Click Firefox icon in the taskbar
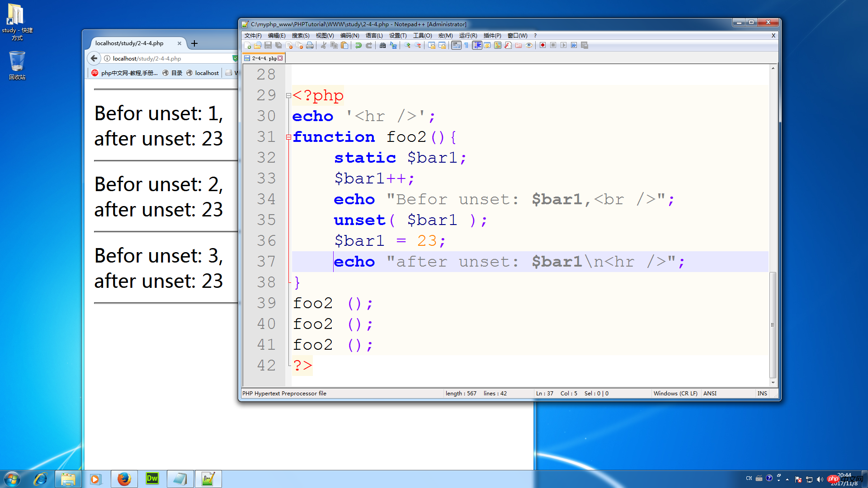868x488 pixels. point(124,479)
